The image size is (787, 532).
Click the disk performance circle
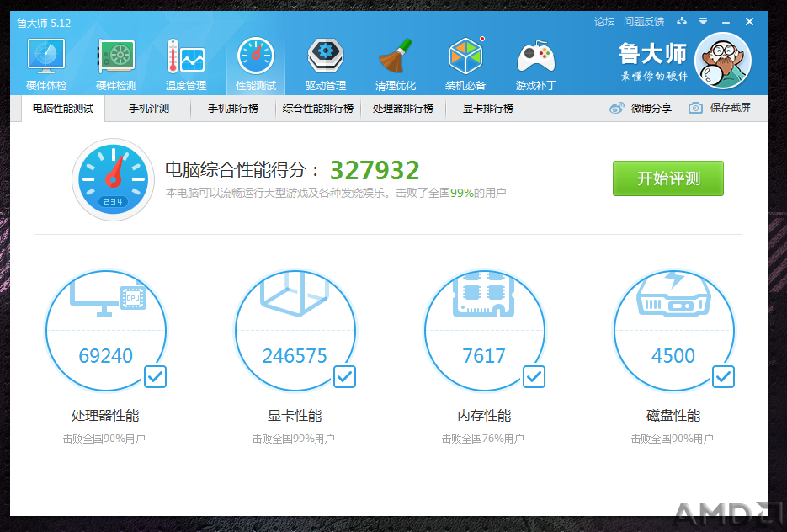(673, 330)
